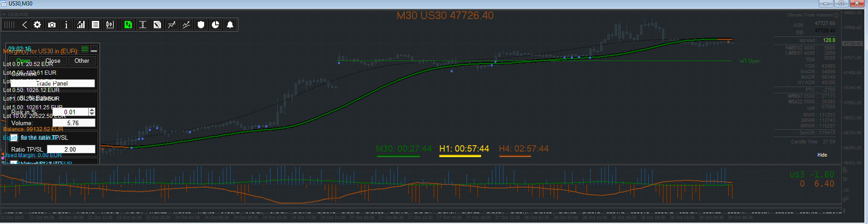Click the BID price 47726.40
This screenshot has width=868, height=224.
(825, 31)
